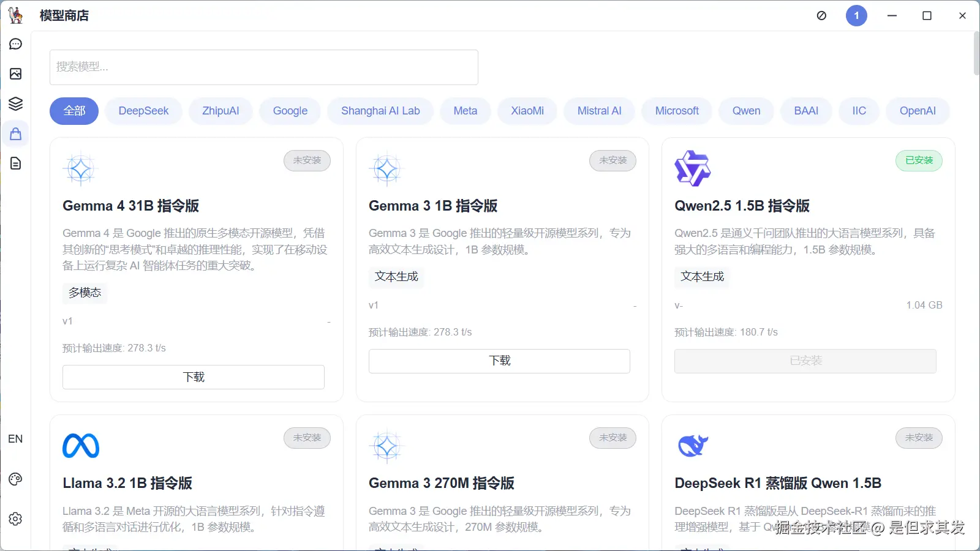The image size is (980, 551).
Task: Switch language with the EN button
Action: coord(15,439)
